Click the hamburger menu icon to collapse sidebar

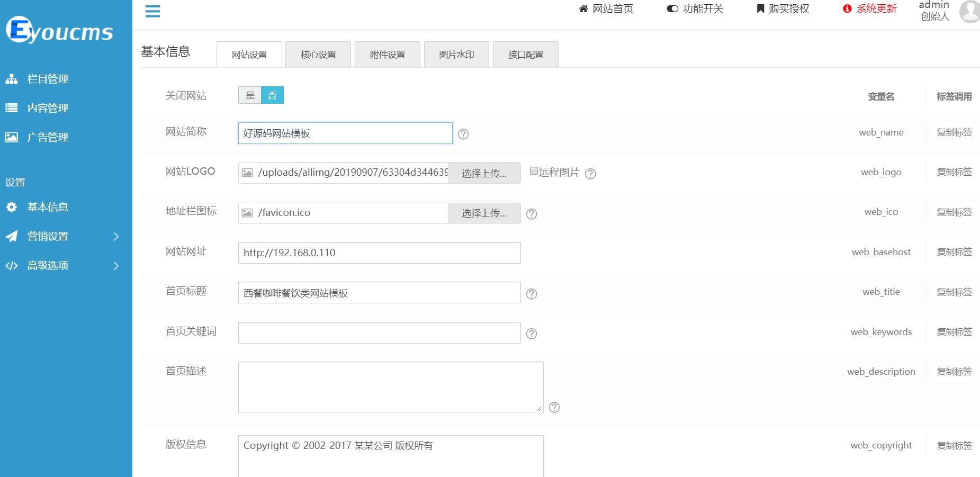point(152,11)
